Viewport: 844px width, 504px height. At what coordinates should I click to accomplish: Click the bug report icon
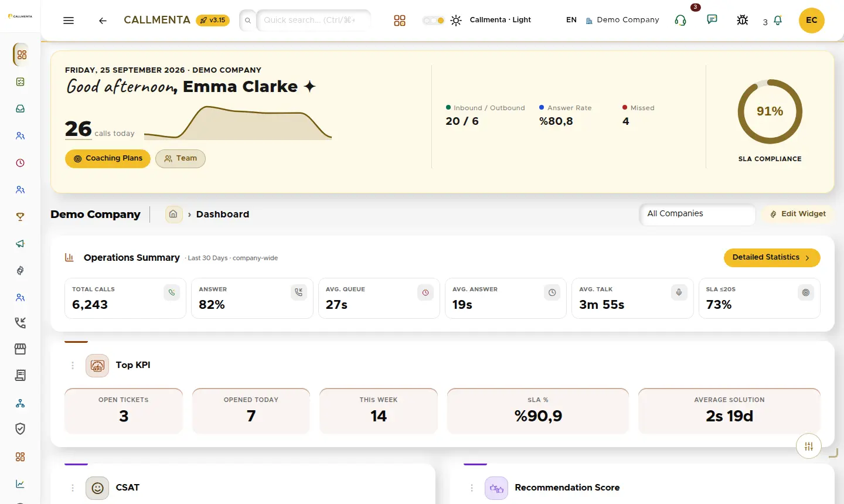point(743,20)
